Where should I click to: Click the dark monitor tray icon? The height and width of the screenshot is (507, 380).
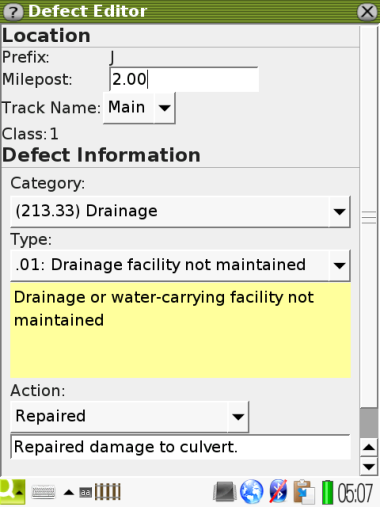[225, 492]
